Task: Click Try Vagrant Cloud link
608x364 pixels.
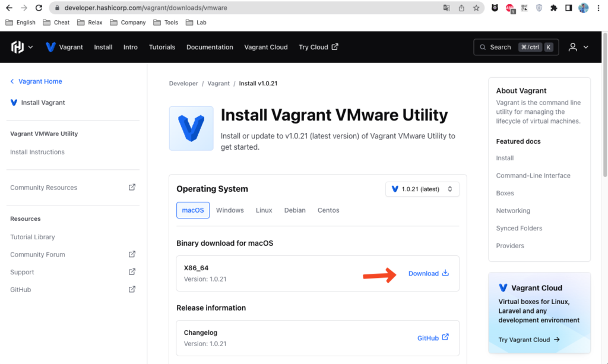Action: (x=529, y=340)
